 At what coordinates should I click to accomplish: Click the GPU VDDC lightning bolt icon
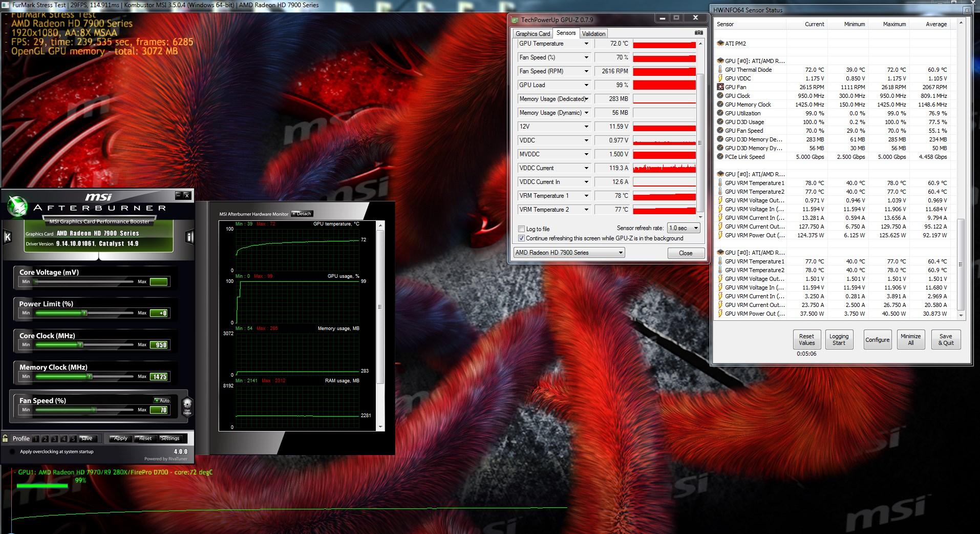tap(720, 78)
